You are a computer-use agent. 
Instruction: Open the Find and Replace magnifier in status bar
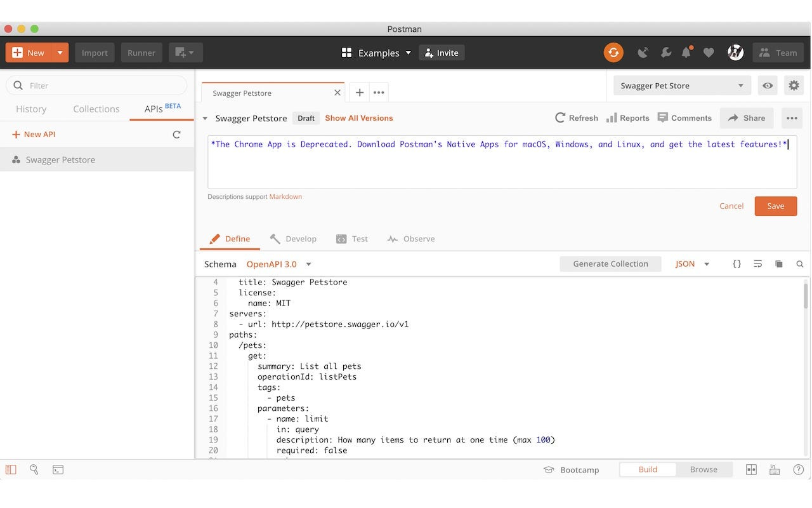pyautogui.click(x=34, y=469)
